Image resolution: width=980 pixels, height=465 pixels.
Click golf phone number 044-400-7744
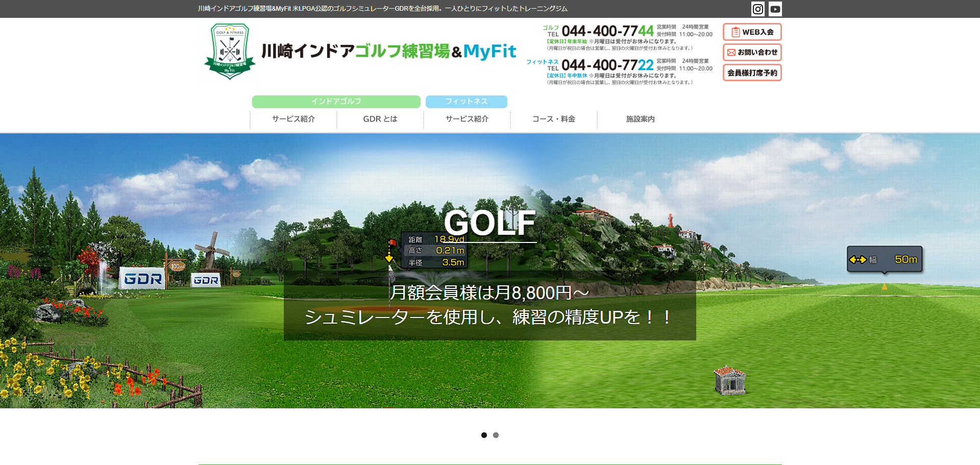point(607,31)
